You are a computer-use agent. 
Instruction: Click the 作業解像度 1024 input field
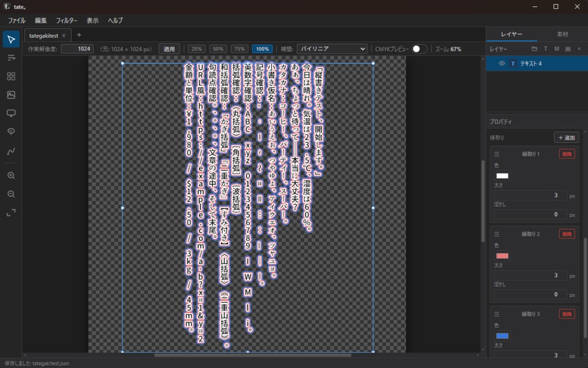click(78, 49)
